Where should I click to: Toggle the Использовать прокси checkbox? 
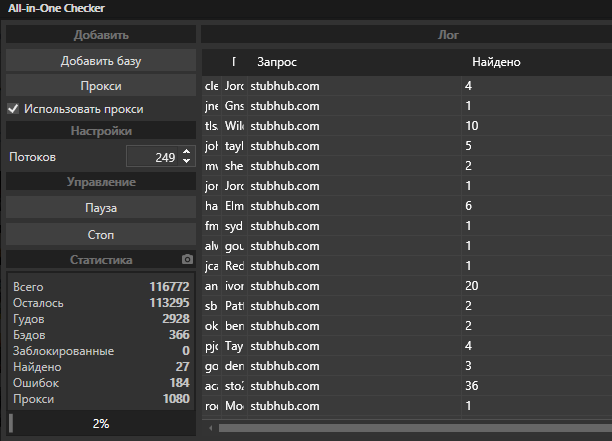[x=13, y=109]
